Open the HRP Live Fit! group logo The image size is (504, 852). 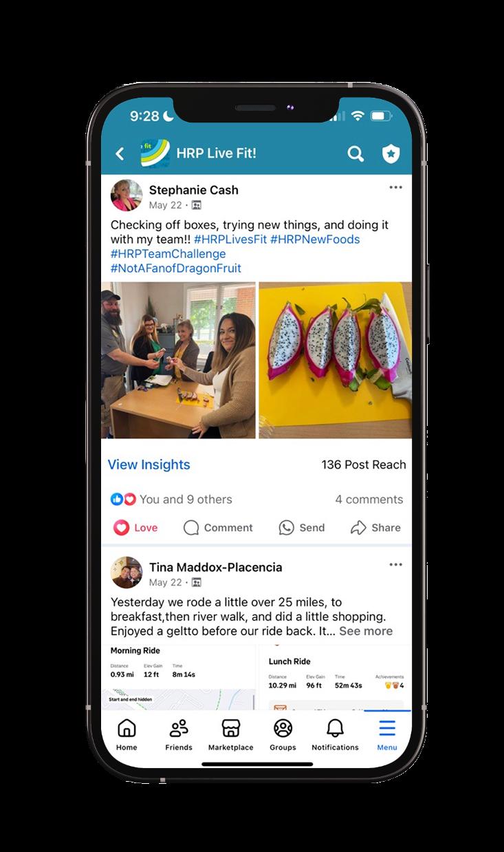(155, 153)
